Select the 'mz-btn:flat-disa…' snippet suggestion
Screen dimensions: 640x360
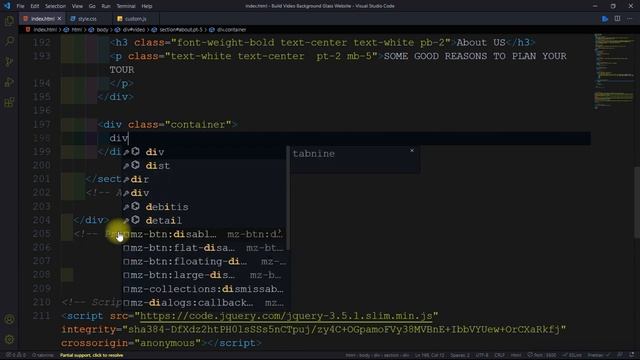pos(204,248)
